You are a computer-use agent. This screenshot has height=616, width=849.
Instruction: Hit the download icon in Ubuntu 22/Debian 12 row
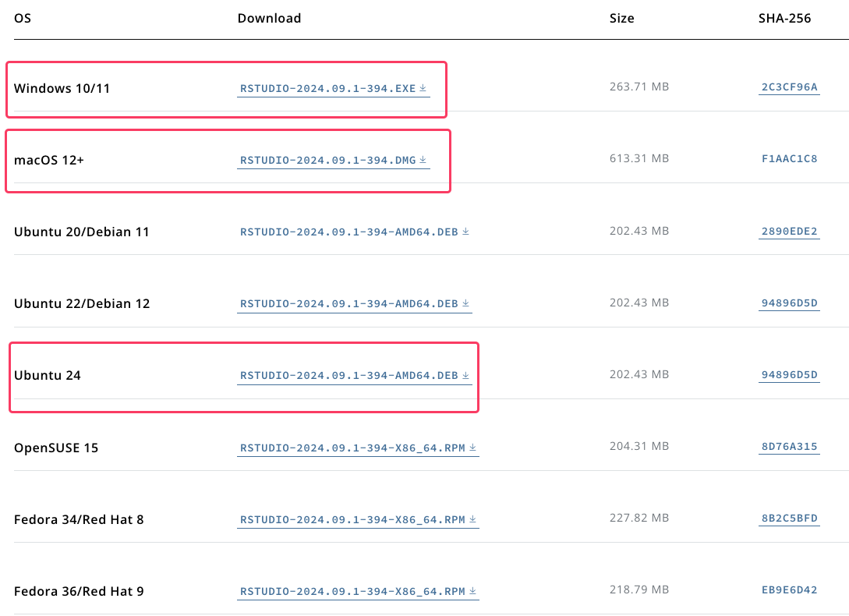tap(465, 303)
